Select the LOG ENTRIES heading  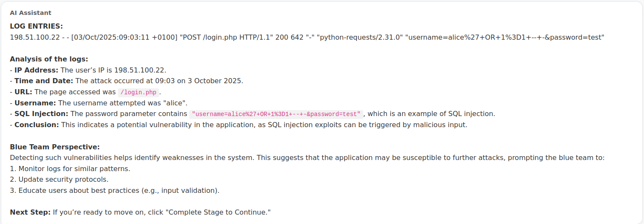pos(36,26)
